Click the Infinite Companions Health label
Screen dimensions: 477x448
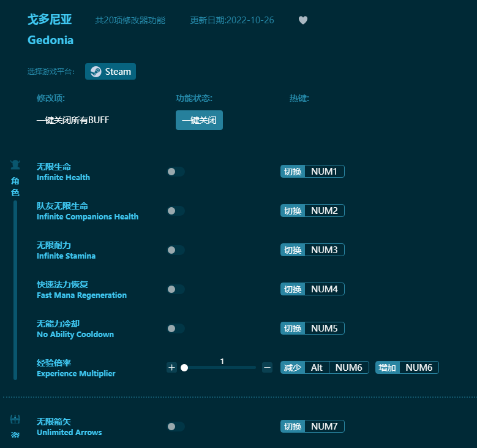coord(88,217)
